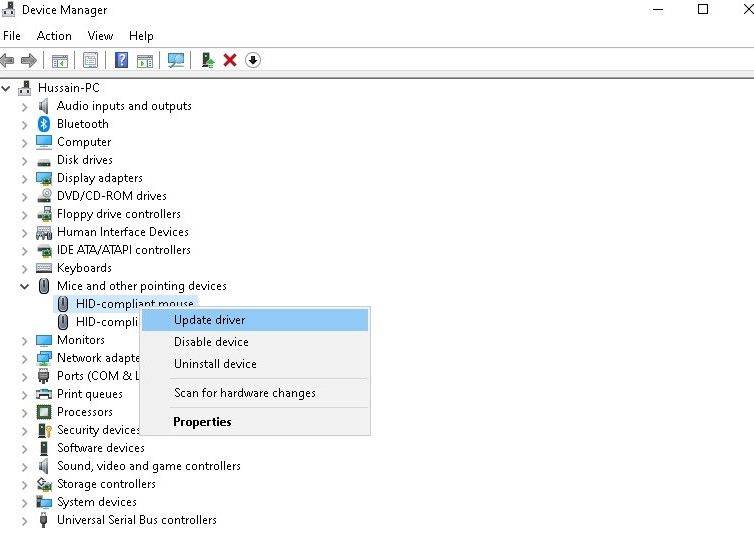Select Human Interface Devices label

[123, 232]
